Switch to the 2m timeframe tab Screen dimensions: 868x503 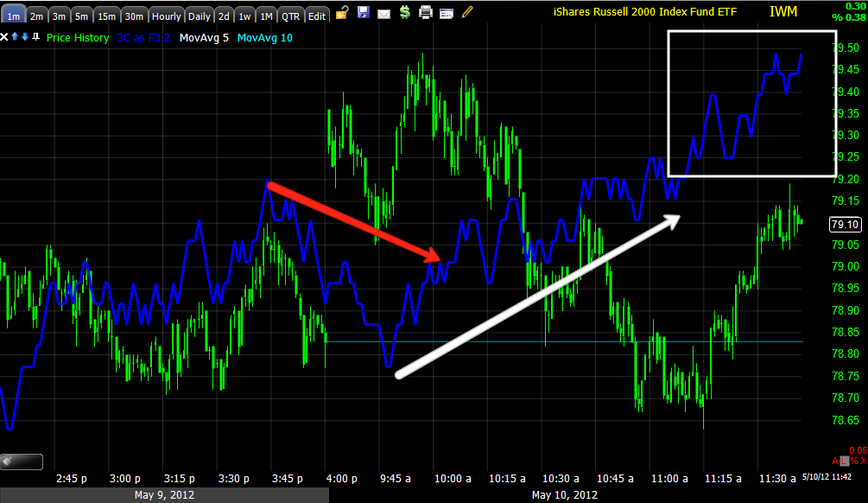[36, 16]
